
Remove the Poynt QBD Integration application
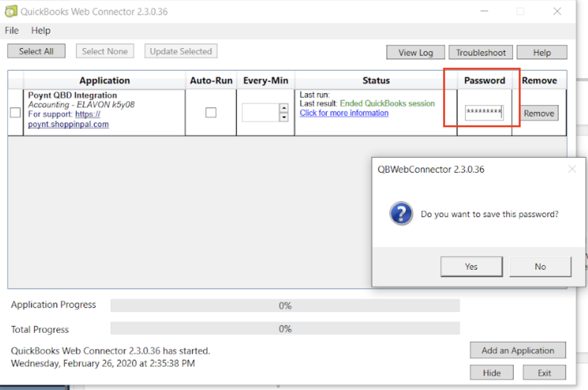pyautogui.click(x=539, y=113)
